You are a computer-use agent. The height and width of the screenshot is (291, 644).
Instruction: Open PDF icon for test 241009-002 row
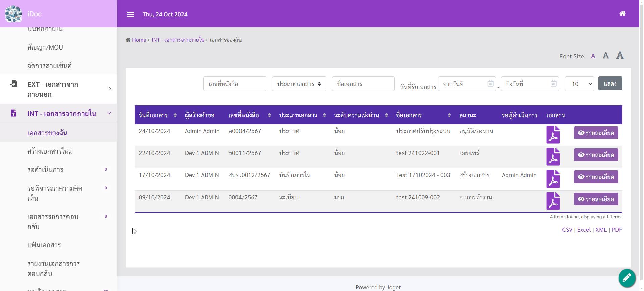[x=553, y=201]
